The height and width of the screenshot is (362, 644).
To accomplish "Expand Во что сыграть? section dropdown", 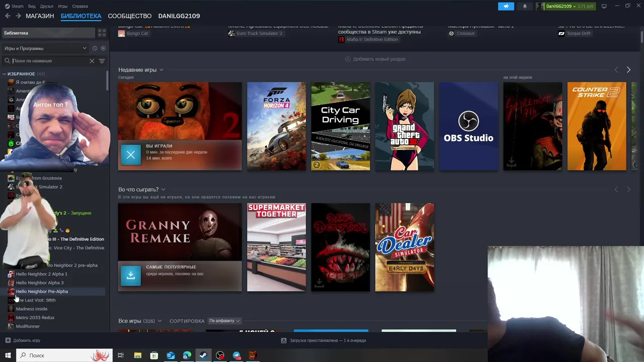I will click(163, 190).
